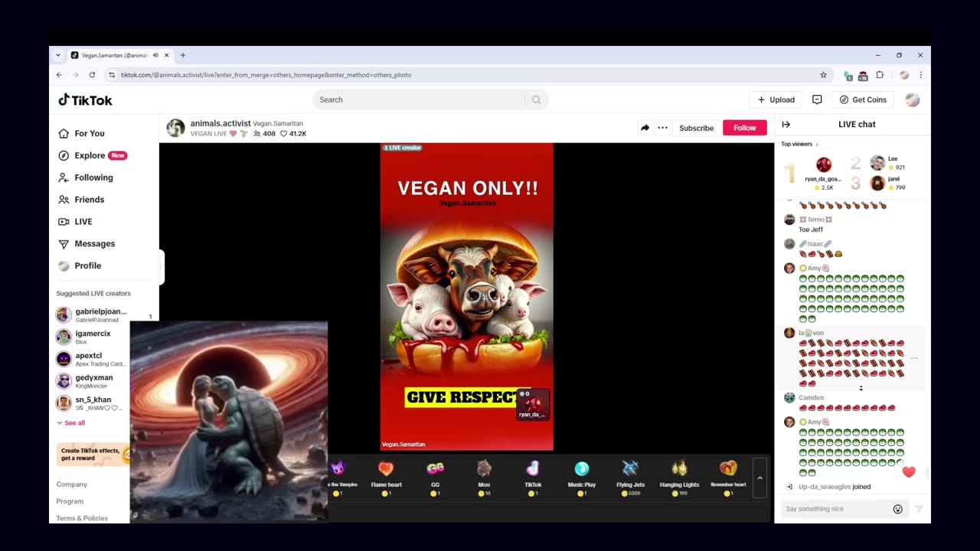Open Terms & Policies footer link
980x551 pixels.
pyautogui.click(x=82, y=518)
